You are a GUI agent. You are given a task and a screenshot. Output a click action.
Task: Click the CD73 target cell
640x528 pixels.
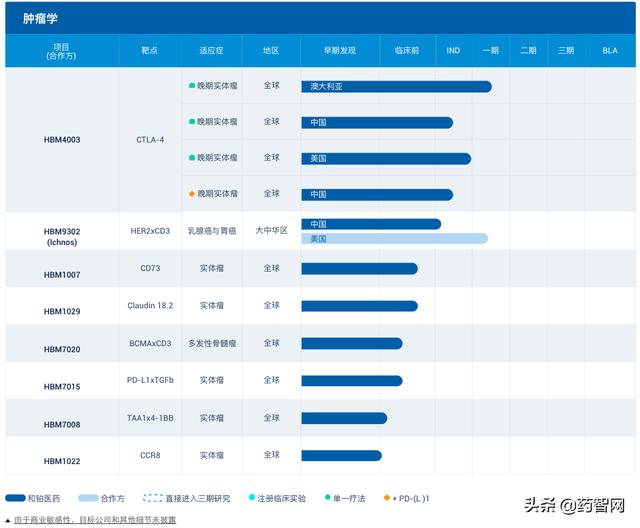pyautogui.click(x=150, y=268)
